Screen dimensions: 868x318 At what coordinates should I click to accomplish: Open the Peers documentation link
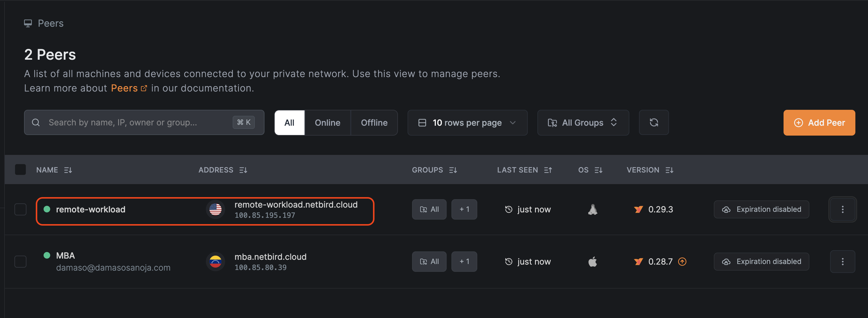124,88
